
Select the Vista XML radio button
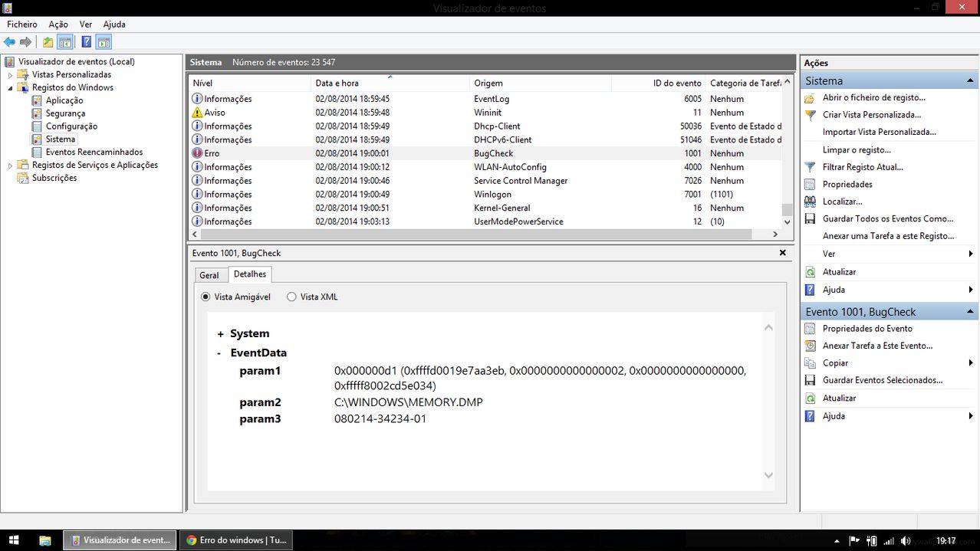click(x=291, y=297)
